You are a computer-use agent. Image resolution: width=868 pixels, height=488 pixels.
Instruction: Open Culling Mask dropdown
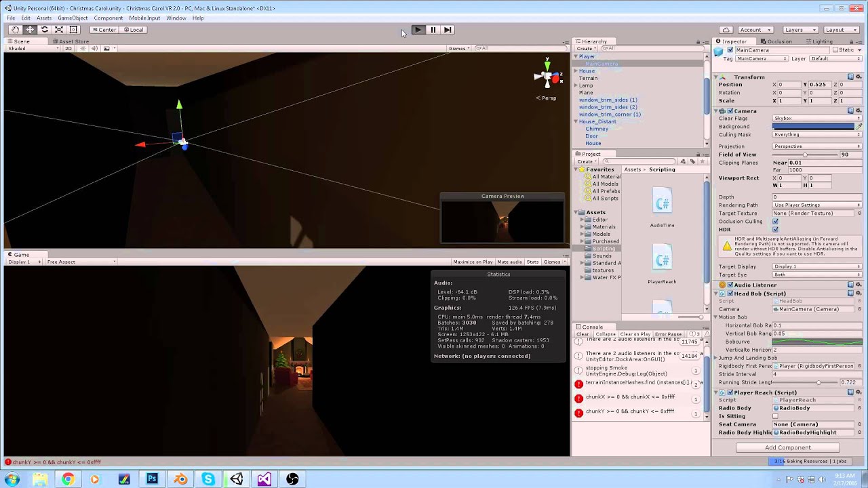tap(817, 135)
